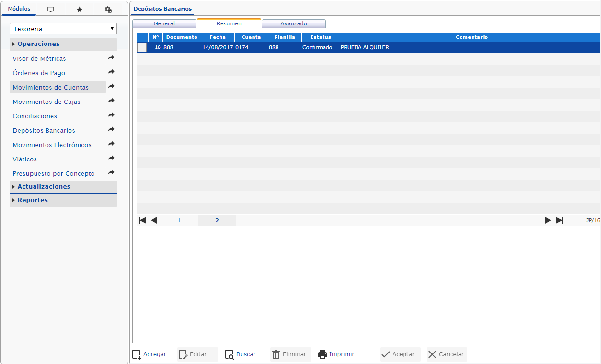Select the Depósitos Bancarios window tab
Screen dimensions: 601x364
coord(162,9)
